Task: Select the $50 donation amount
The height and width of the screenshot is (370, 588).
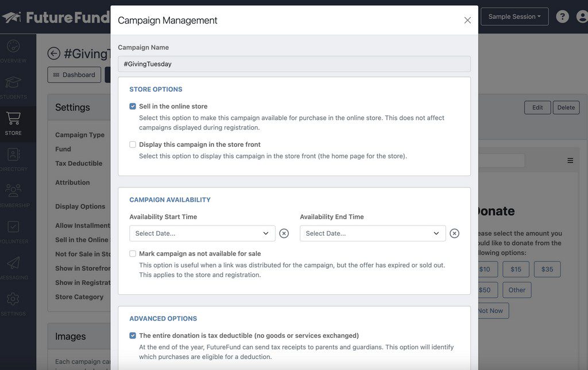Action: click(488, 290)
